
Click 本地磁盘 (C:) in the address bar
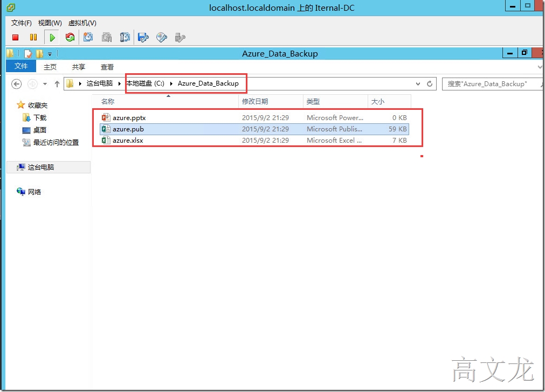click(x=146, y=83)
